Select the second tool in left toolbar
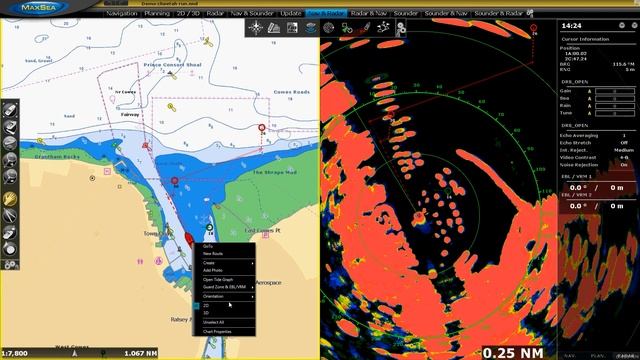This screenshot has height=360, width=640. pyautogui.click(x=10, y=127)
